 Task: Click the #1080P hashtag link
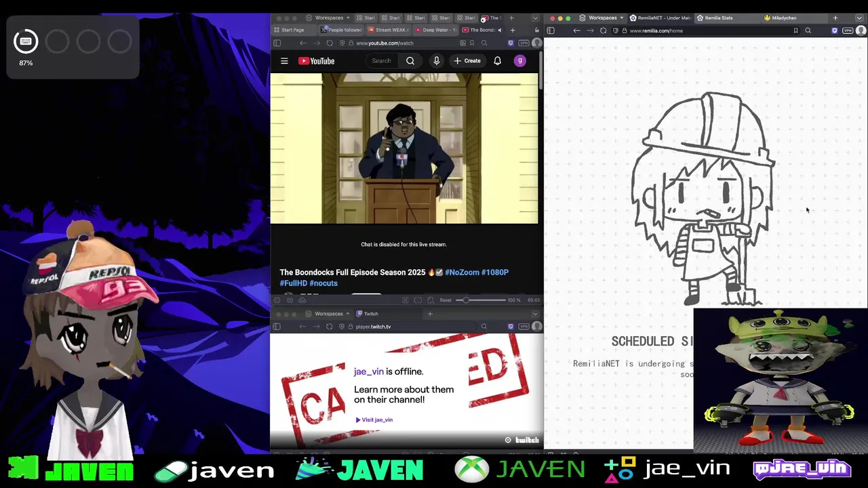tap(495, 272)
